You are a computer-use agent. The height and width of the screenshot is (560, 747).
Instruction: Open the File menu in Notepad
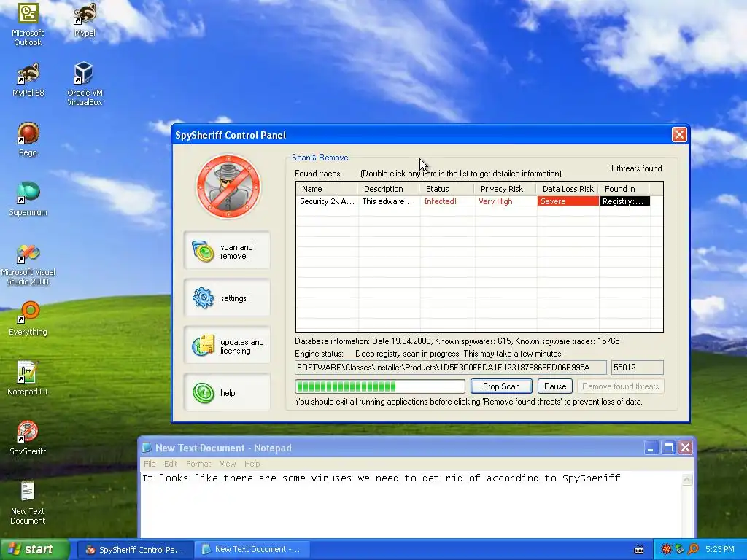pyautogui.click(x=150, y=463)
